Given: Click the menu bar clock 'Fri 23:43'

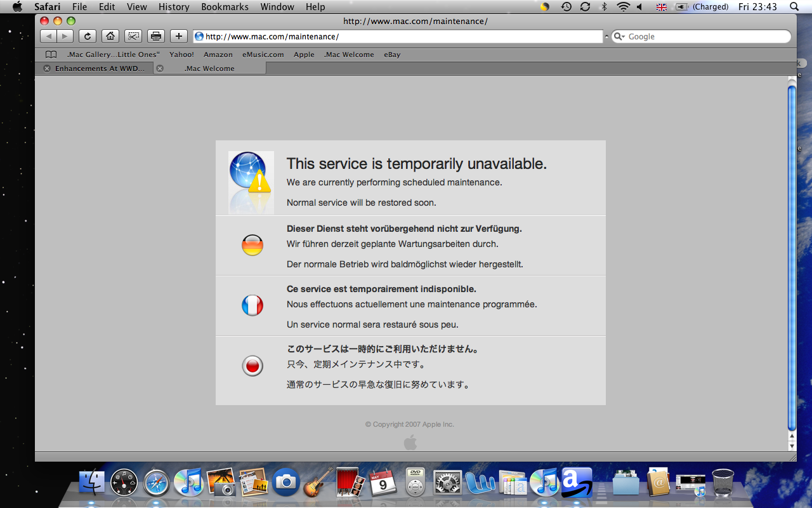Looking at the screenshot, I should click(757, 7).
